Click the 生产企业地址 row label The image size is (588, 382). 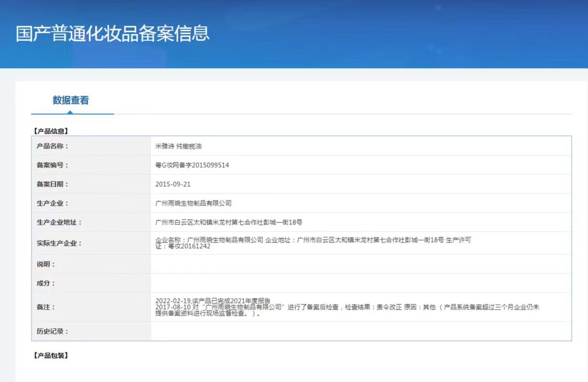pyautogui.click(x=59, y=222)
